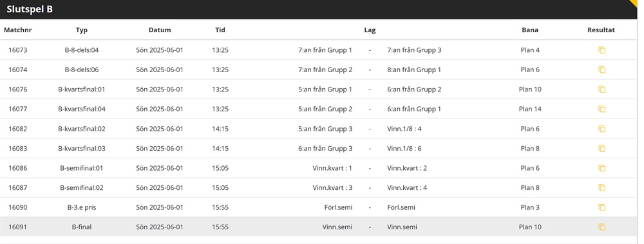Click the Resultat column header
644x244 pixels.
click(x=601, y=30)
